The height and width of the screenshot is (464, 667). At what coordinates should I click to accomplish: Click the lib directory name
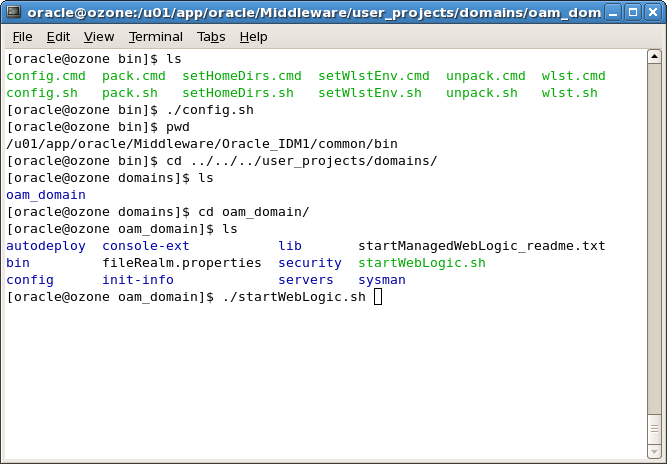[290, 246]
